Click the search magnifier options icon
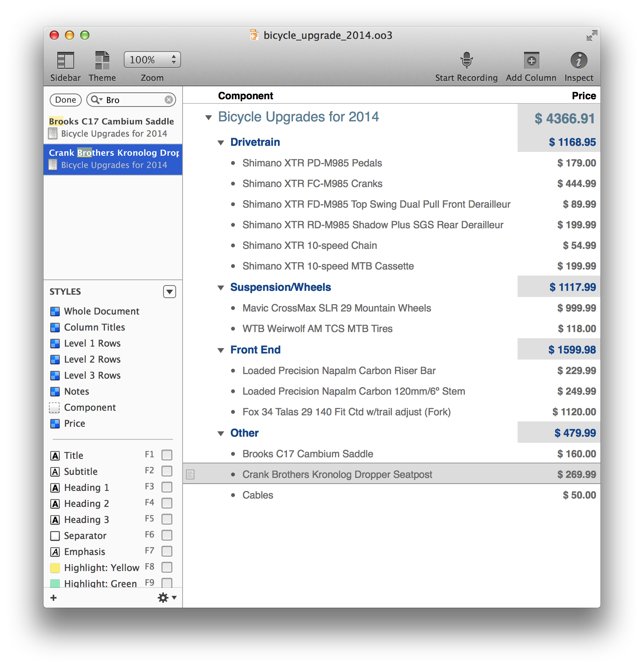This screenshot has width=644, height=668. click(97, 100)
